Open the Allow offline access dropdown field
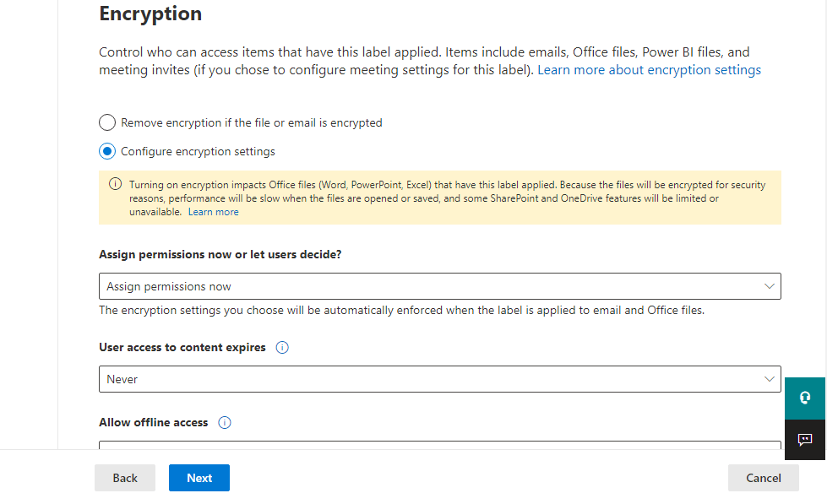The height and width of the screenshot is (504, 827). point(440,446)
